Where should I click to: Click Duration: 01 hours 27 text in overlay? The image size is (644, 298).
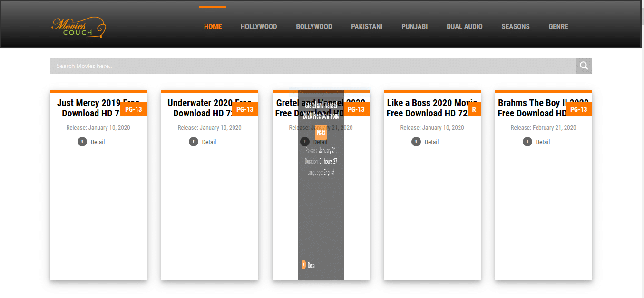[x=321, y=162]
